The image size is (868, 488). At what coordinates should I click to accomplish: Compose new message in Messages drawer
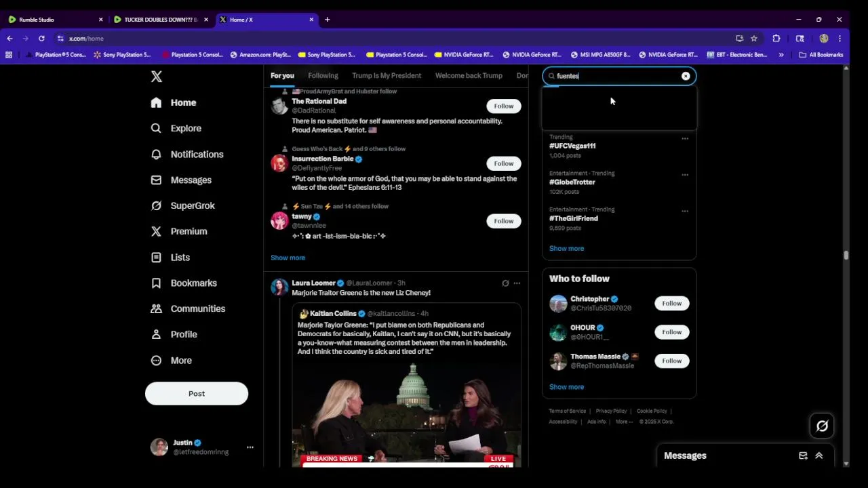[803, 455]
